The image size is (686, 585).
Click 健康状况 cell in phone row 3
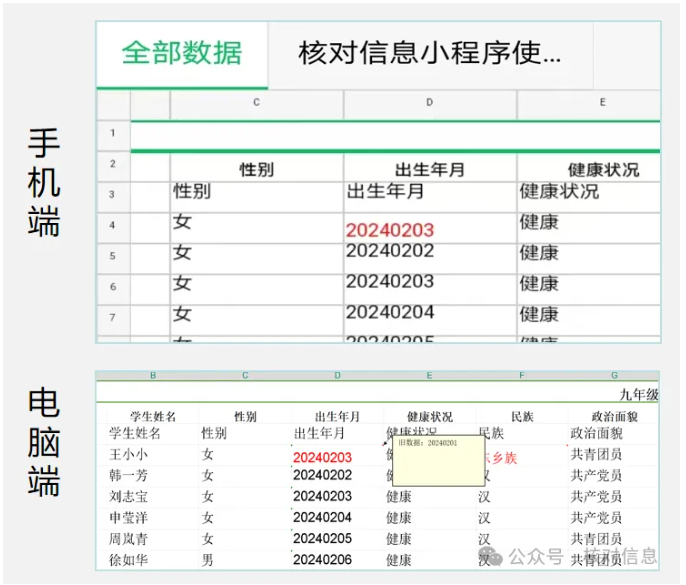588,197
